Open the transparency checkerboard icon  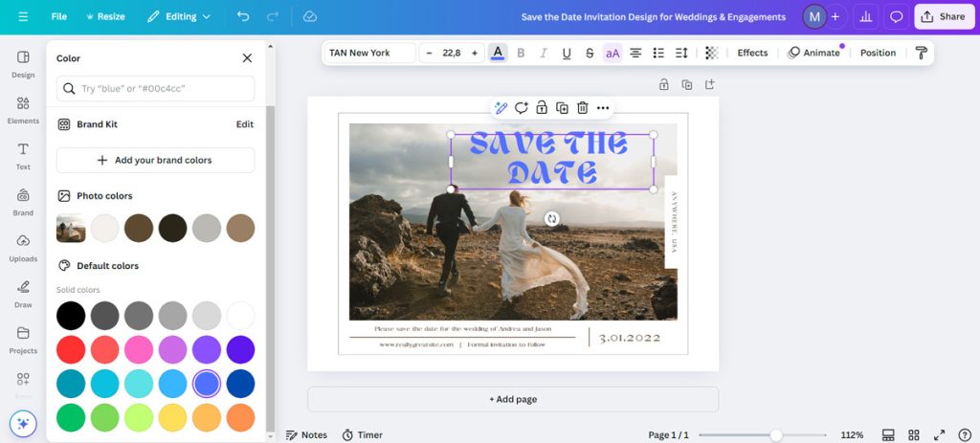coord(711,53)
